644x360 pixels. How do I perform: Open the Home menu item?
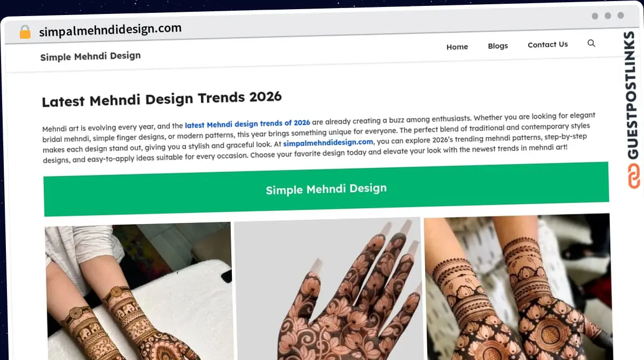(x=457, y=47)
